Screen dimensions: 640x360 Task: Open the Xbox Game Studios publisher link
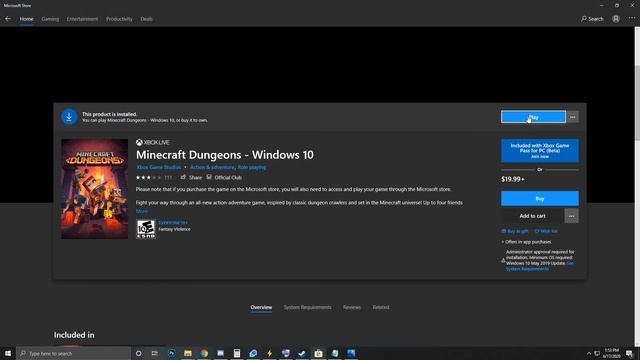(159, 167)
